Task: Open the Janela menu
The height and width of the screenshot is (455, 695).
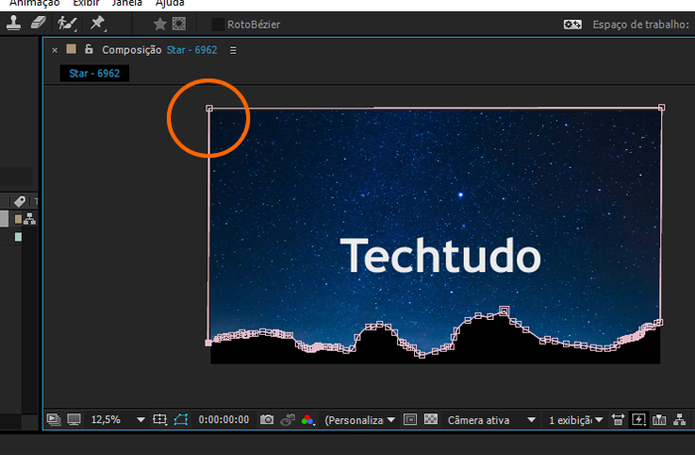Action: (127, 3)
